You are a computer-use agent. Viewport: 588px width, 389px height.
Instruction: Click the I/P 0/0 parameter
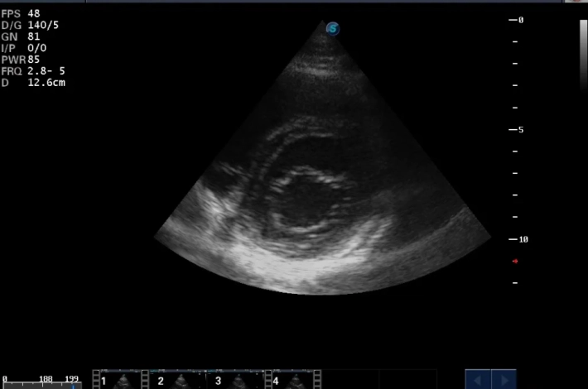click(27, 48)
